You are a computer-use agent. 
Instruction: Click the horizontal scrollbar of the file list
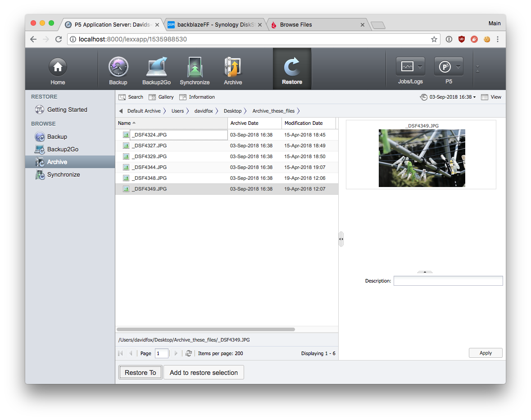click(206, 329)
